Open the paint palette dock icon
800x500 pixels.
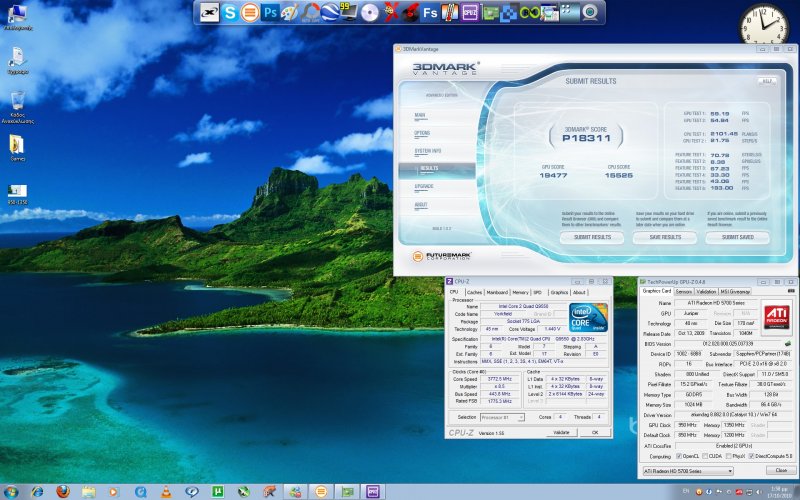click(290, 12)
